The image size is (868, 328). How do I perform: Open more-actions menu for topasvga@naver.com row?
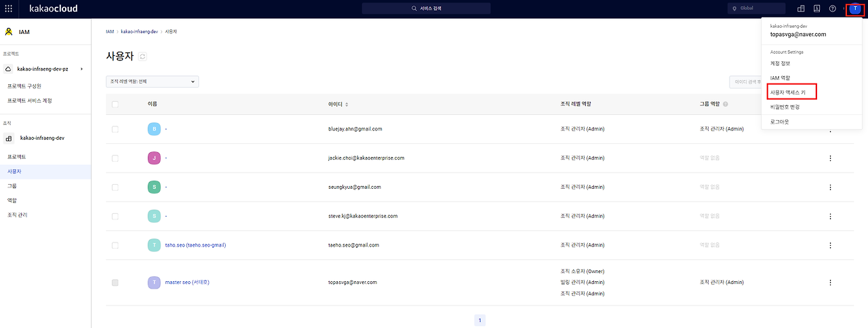point(830,282)
